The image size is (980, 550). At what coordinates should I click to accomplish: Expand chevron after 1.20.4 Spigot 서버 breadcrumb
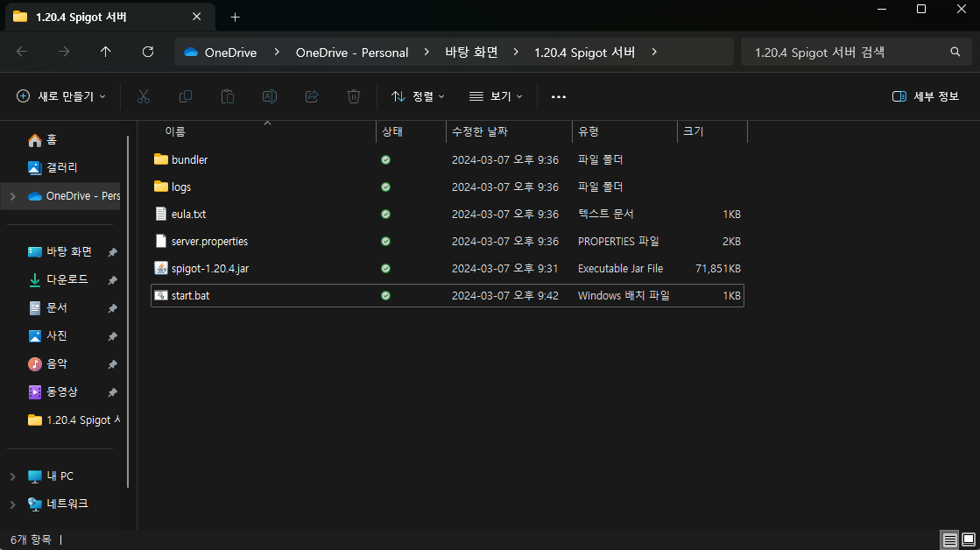tap(653, 52)
